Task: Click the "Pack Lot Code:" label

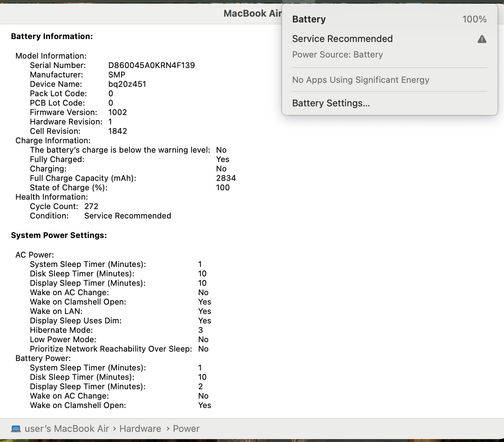Action: [58, 94]
